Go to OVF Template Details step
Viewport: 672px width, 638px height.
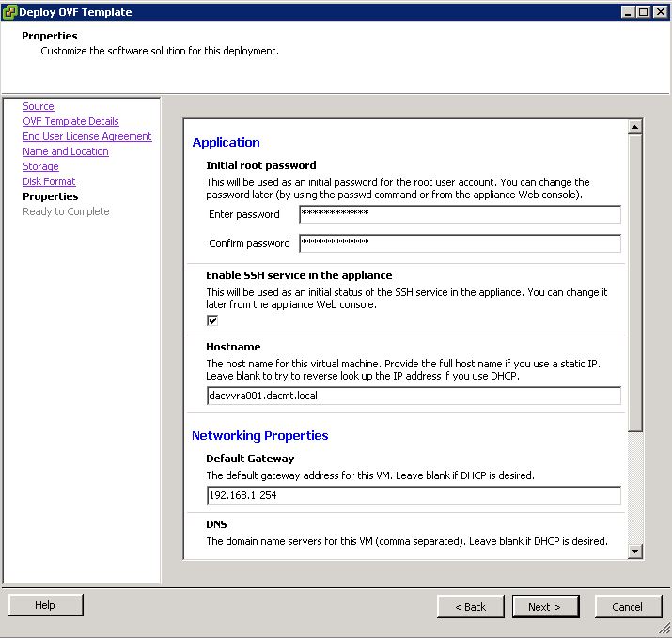point(70,121)
